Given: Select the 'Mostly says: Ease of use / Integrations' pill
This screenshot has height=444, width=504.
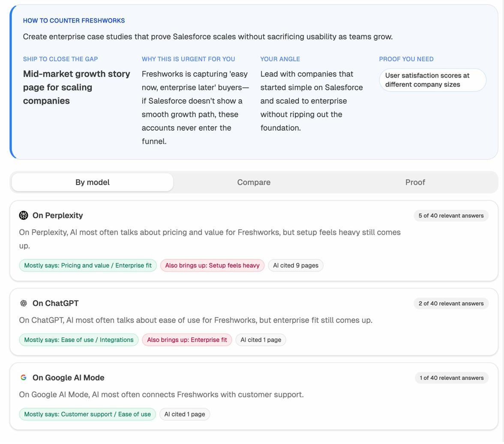Looking at the screenshot, I should [x=78, y=339].
